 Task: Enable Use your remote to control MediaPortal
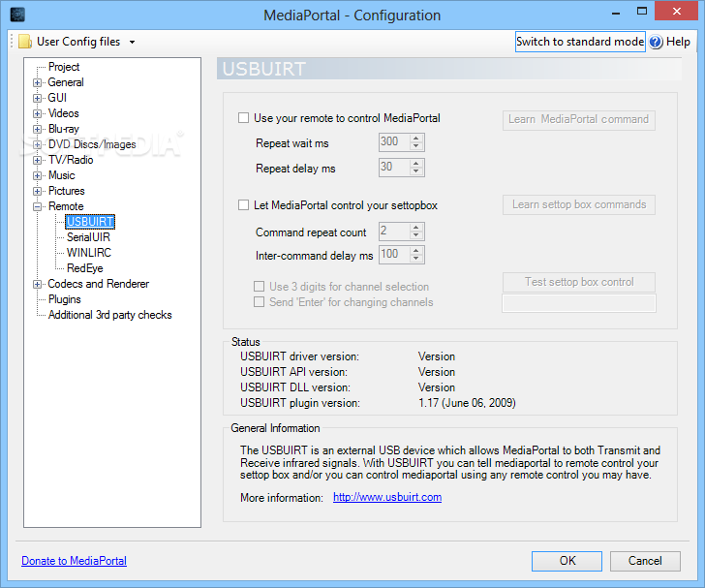243,118
